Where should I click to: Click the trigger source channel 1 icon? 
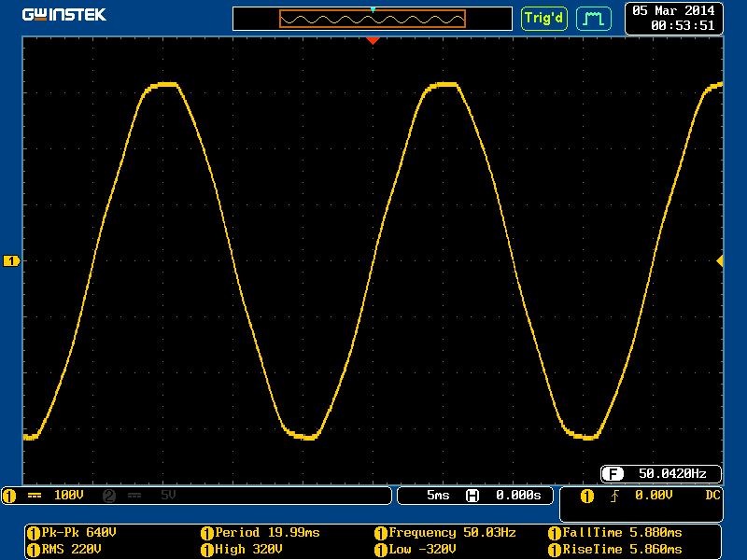pyautogui.click(x=586, y=496)
